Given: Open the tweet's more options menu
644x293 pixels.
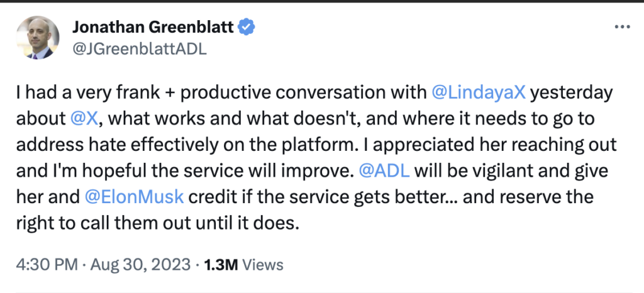Looking at the screenshot, I should [x=621, y=29].
